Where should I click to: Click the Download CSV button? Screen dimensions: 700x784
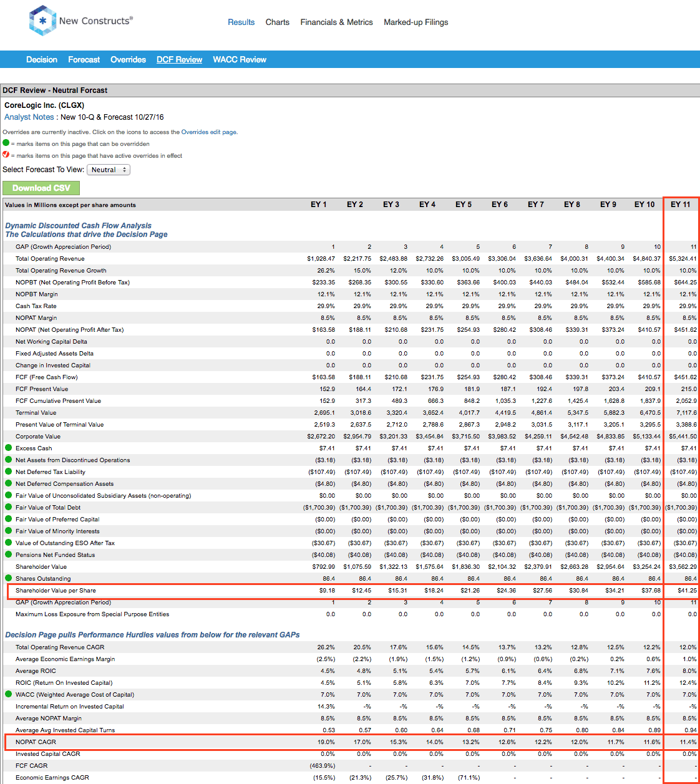click(41, 188)
